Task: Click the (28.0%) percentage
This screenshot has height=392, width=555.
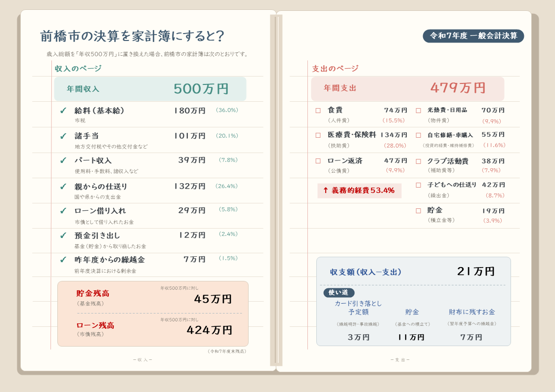Action: 395,146
